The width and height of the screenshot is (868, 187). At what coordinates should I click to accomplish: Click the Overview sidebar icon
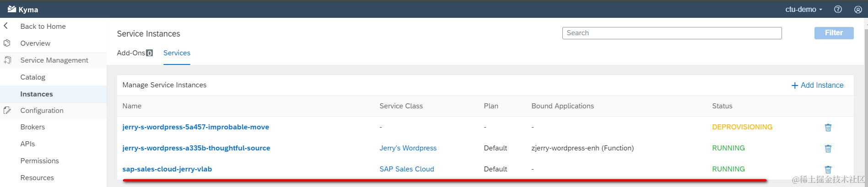pyautogui.click(x=7, y=43)
